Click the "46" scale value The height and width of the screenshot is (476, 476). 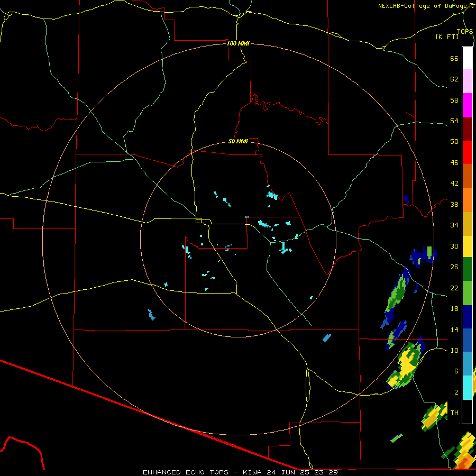(454, 163)
